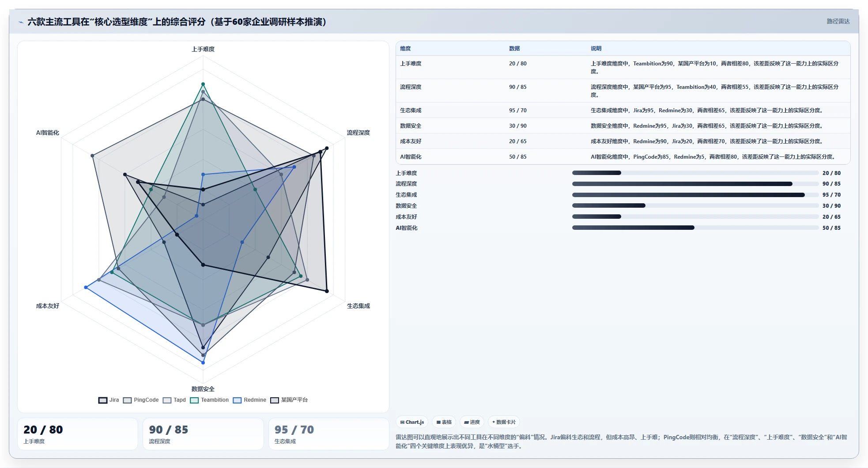Click the table value 50 / 85
This screenshot has height=468, width=868.
click(518, 157)
